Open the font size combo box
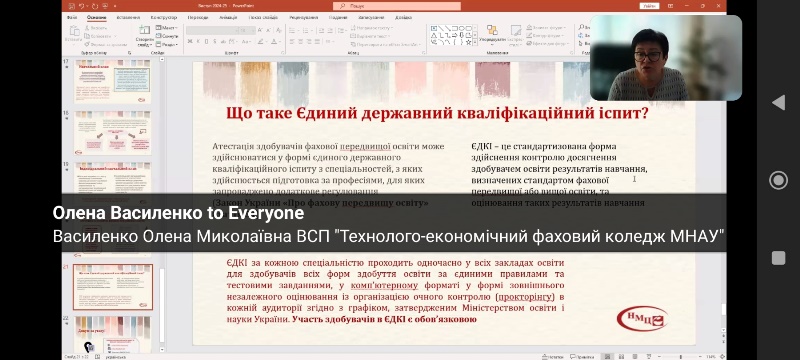 246,31
